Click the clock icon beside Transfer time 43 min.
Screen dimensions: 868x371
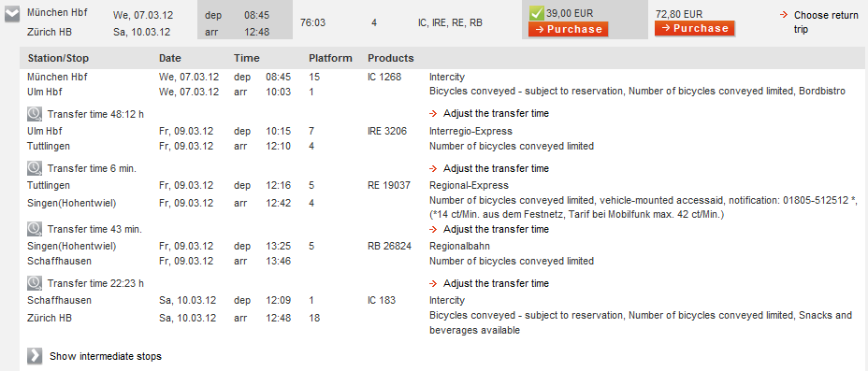tap(35, 229)
